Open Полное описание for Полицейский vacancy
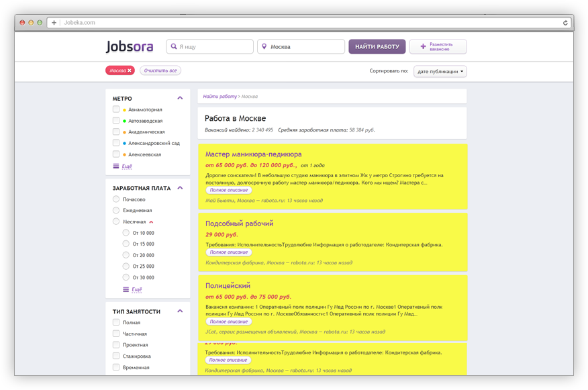Viewport: 588px width, 390px height. (229, 322)
